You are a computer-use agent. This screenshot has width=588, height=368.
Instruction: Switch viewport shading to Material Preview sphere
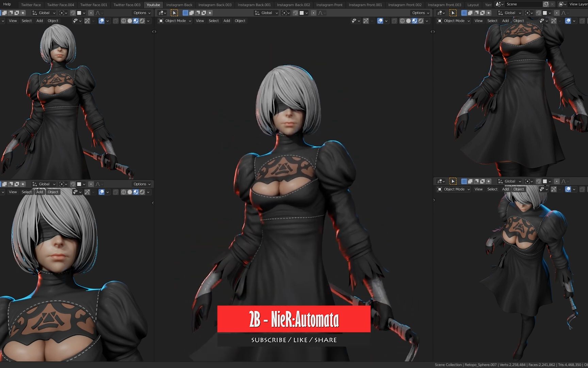click(414, 21)
